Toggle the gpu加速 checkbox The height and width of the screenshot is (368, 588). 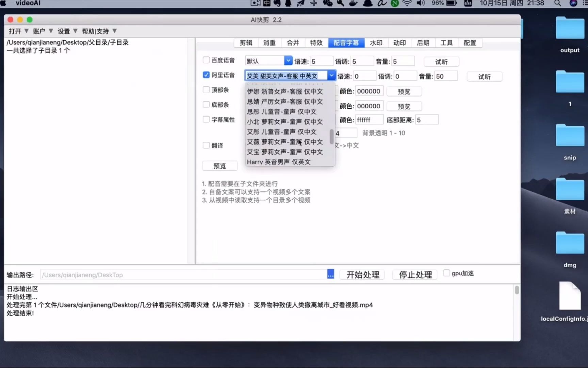(446, 273)
